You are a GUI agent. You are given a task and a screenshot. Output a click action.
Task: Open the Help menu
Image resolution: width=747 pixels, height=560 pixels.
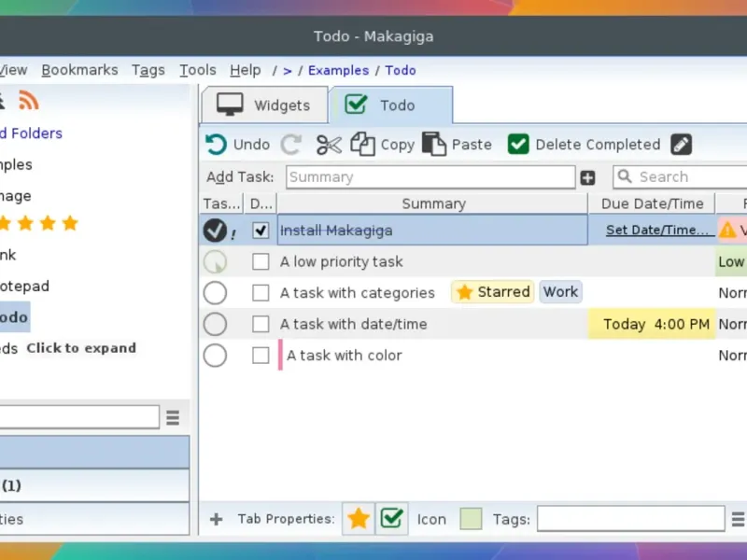(x=246, y=70)
